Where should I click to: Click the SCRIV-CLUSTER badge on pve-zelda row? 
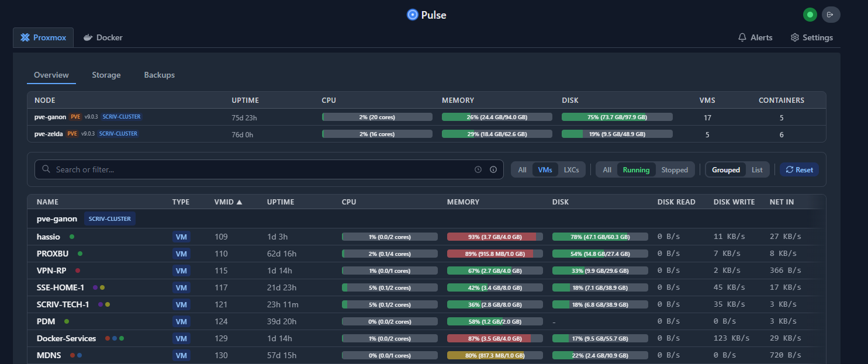coord(118,134)
